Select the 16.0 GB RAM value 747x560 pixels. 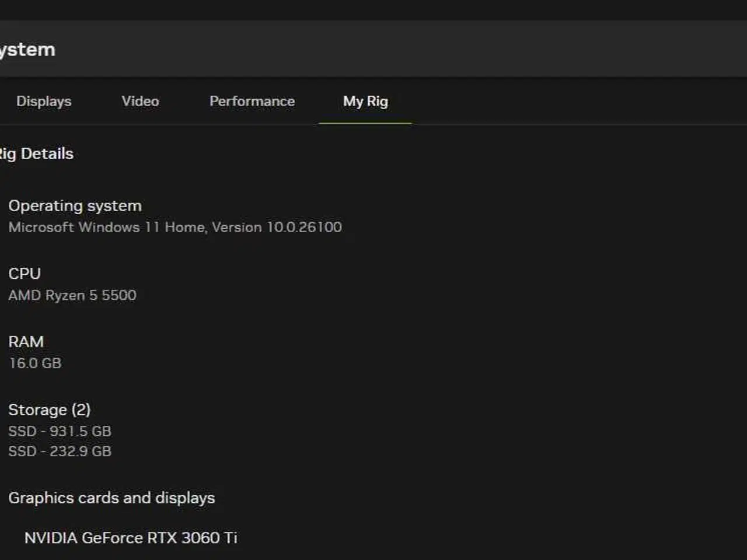[35, 363]
